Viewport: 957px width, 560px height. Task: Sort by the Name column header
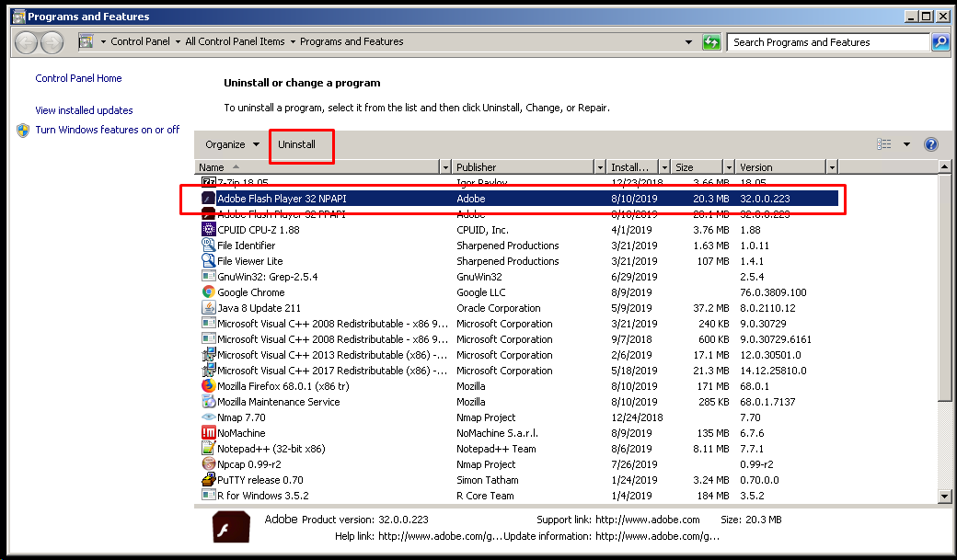[x=317, y=167]
